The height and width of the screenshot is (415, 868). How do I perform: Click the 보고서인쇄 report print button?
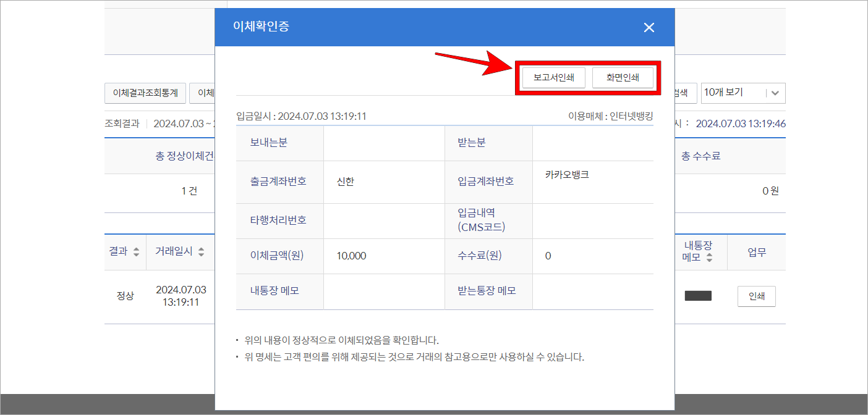[552, 77]
